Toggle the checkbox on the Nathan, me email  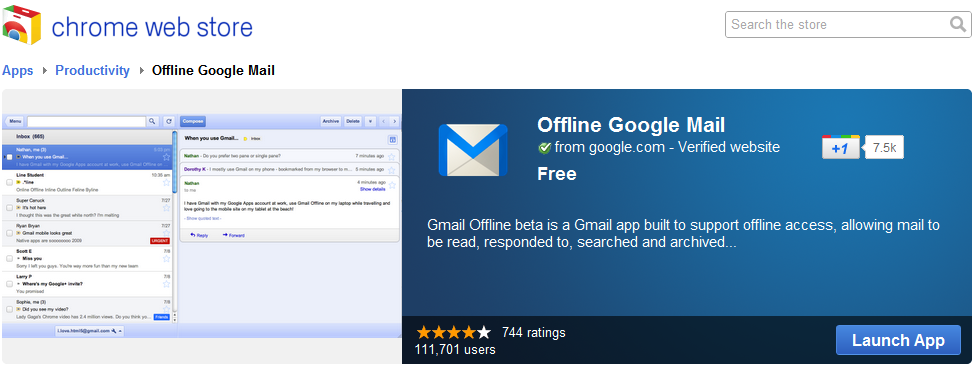click(9, 157)
